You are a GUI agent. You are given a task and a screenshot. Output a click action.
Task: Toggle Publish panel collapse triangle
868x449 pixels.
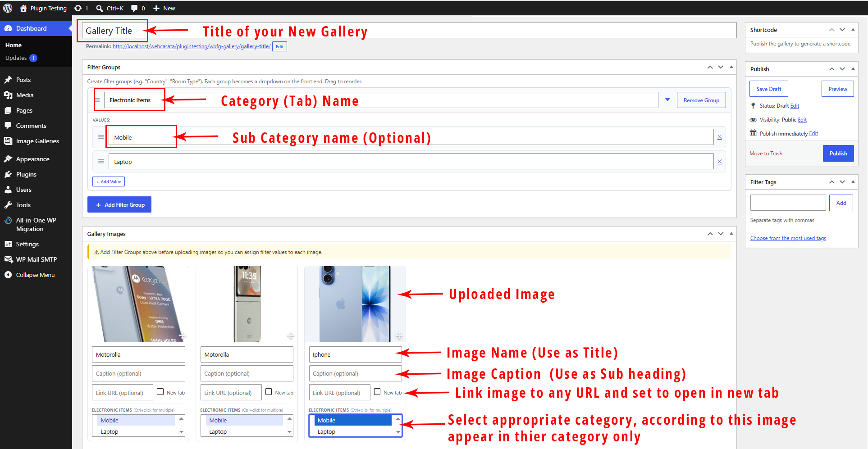tap(853, 69)
